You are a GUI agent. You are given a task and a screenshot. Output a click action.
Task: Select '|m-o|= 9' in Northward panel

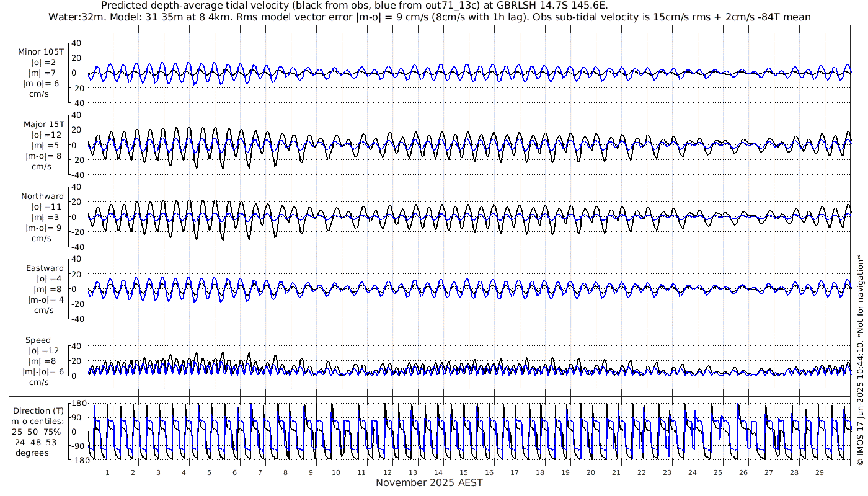click(x=43, y=228)
